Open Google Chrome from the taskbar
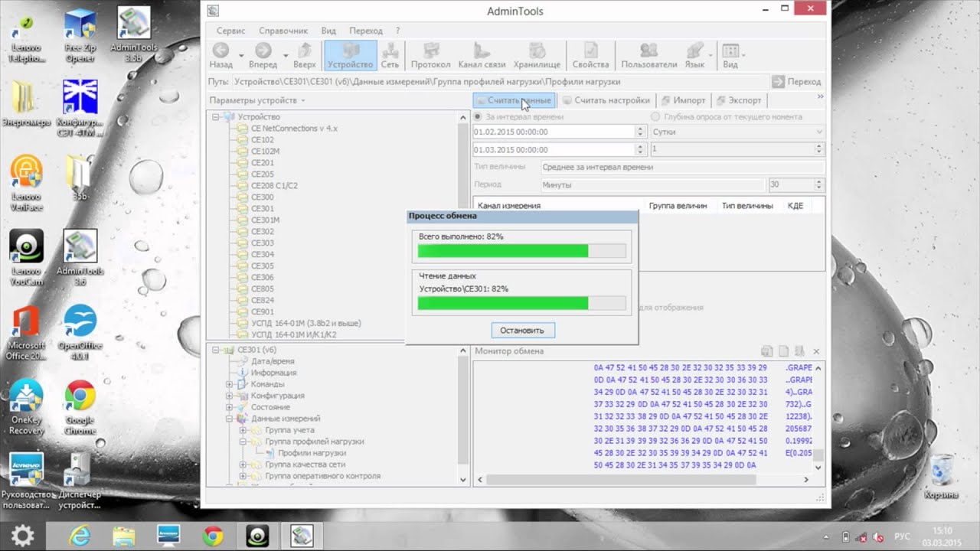The width and height of the screenshot is (980, 551). tap(213, 536)
